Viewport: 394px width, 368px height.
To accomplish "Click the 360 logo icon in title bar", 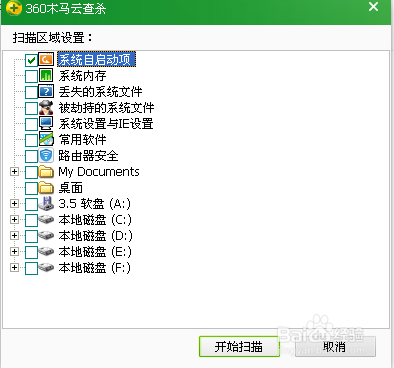I will (x=14, y=7).
